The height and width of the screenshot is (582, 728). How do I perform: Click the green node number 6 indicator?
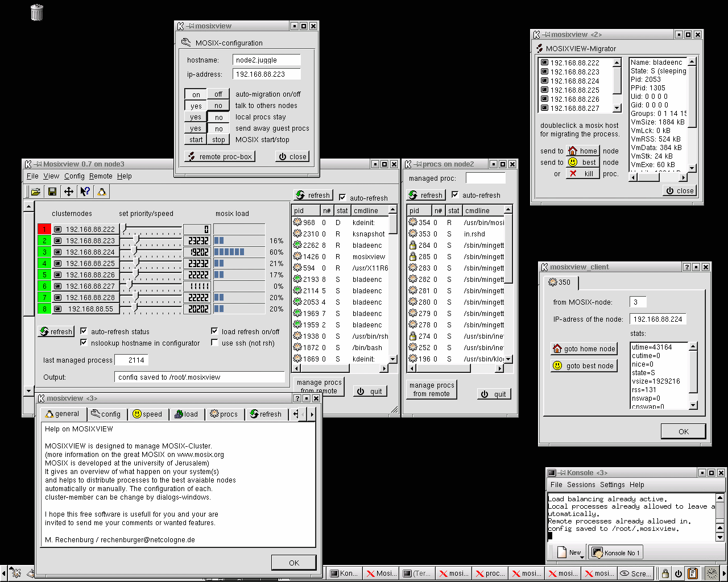click(x=44, y=286)
